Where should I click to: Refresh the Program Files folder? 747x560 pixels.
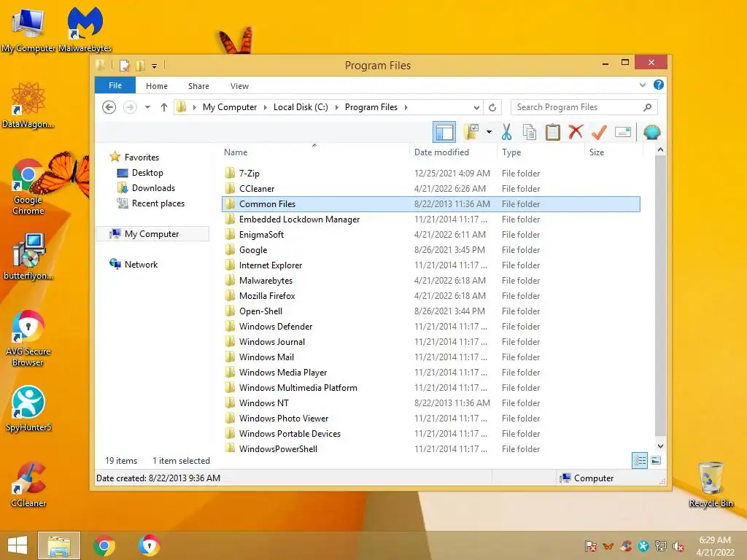point(492,107)
